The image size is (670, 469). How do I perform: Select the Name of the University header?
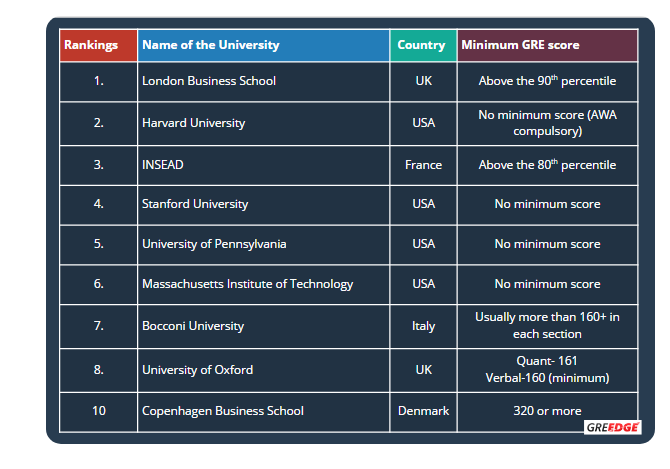tap(211, 45)
